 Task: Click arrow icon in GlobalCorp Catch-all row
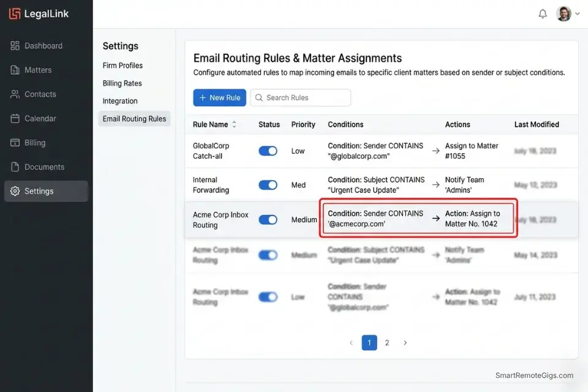click(435, 151)
